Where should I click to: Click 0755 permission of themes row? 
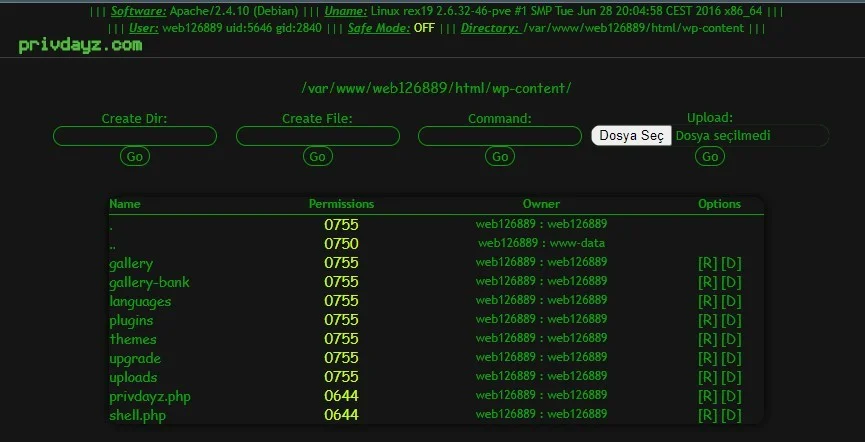click(x=341, y=338)
